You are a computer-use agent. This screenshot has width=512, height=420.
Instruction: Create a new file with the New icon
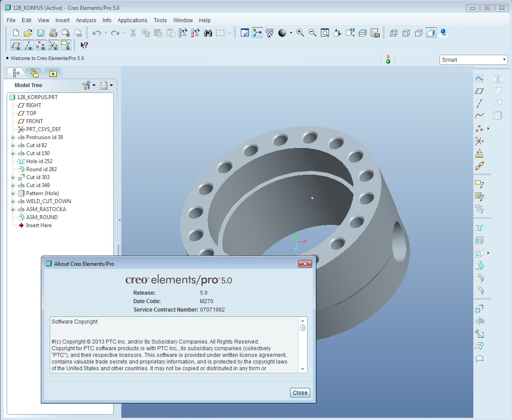point(16,33)
